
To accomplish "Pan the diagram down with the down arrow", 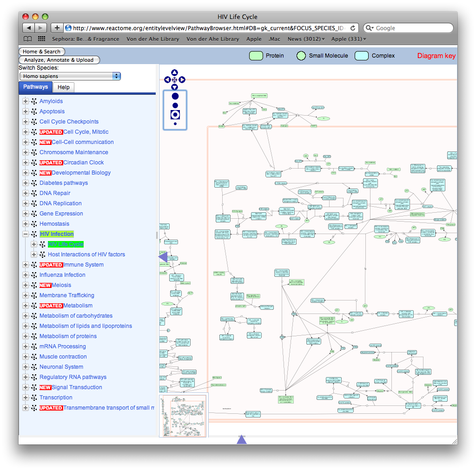I will [x=174, y=87].
